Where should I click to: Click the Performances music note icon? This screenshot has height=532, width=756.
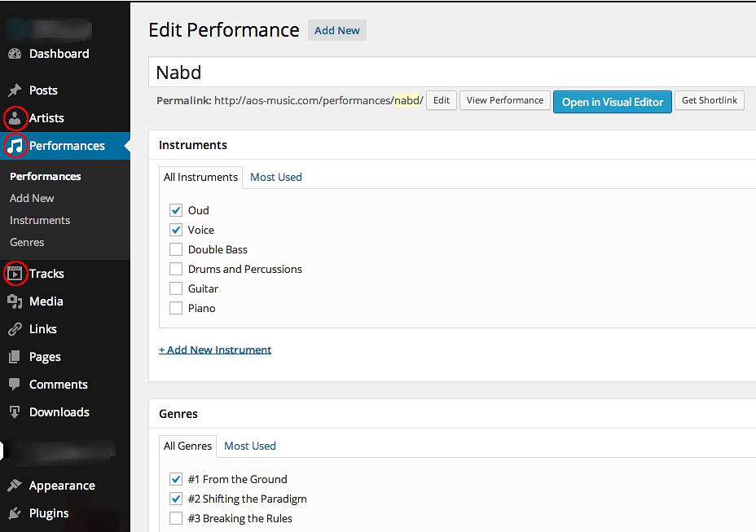coord(15,146)
